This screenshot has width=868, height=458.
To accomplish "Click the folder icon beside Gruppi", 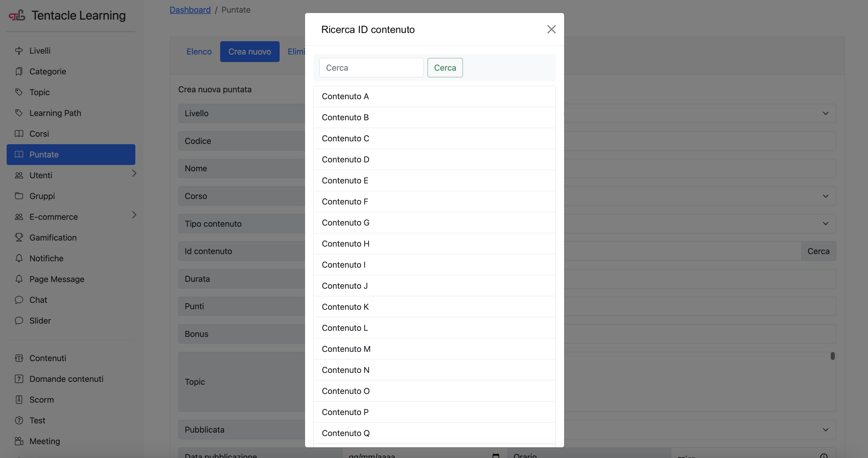I will tap(19, 196).
